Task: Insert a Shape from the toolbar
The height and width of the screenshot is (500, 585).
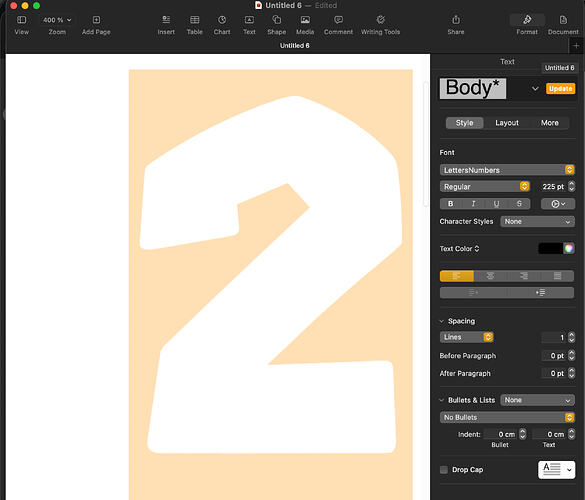Action: click(276, 25)
